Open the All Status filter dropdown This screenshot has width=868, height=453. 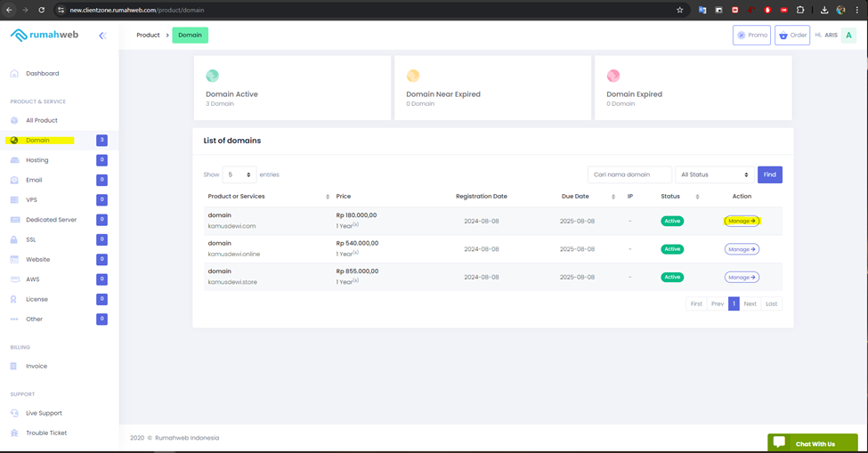pos(715,174)
